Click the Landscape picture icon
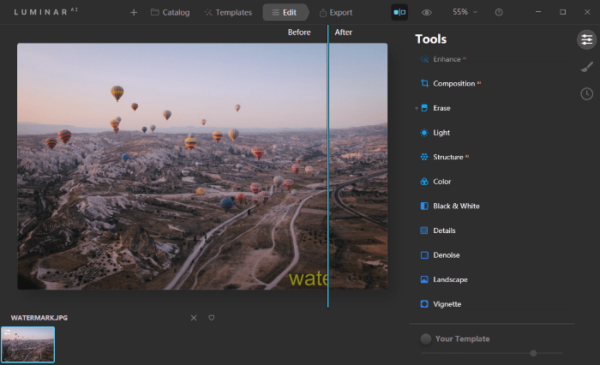Image resolution: width=600 pixels, height=365 pixels. [x=424, y=279]
